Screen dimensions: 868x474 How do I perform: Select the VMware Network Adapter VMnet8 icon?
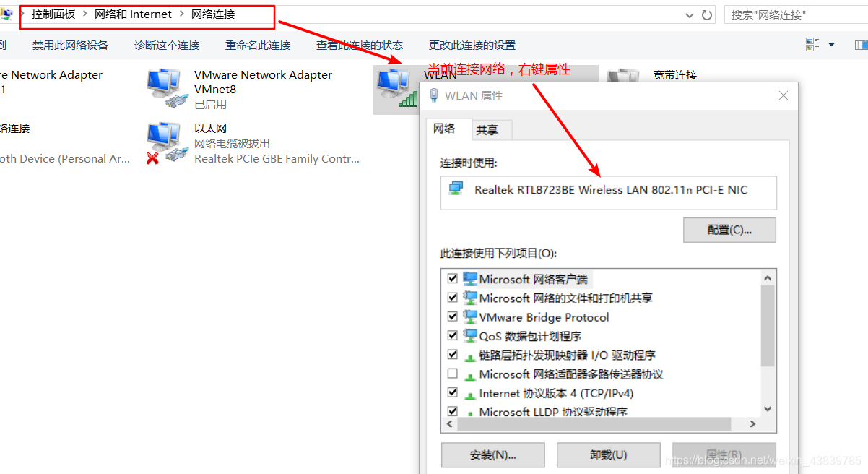[x=164, y=88]
